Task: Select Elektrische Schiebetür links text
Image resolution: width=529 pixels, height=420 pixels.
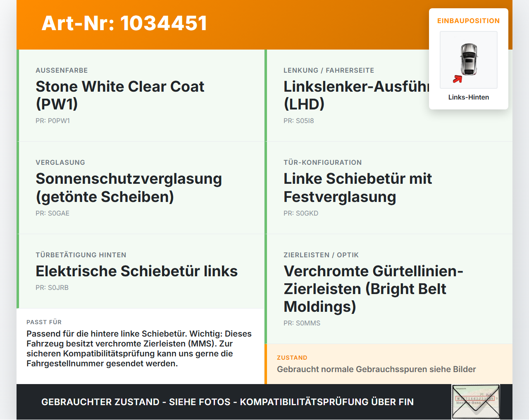Action: tap(136, 271)
